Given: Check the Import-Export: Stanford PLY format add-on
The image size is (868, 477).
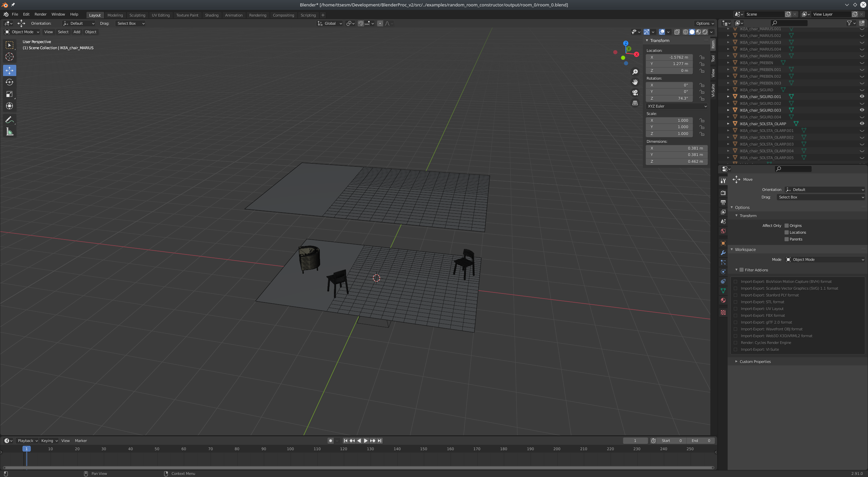Looking at the screenshot, I should (x=735, y=295).
